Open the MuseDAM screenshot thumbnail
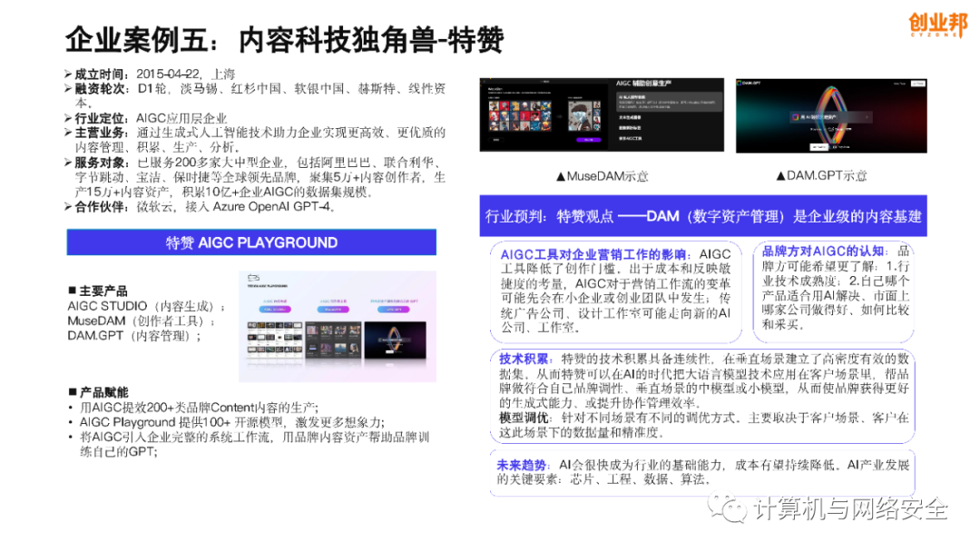 pos(602,115)
